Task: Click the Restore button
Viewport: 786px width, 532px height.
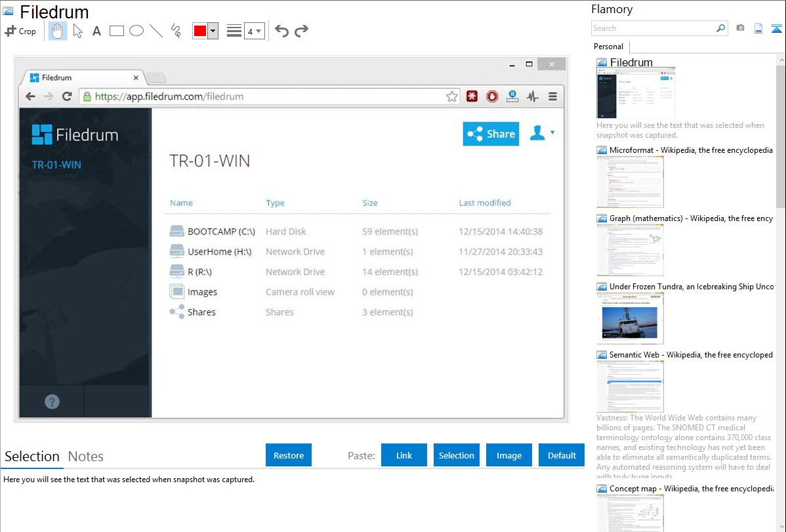Action: (289, 455)
